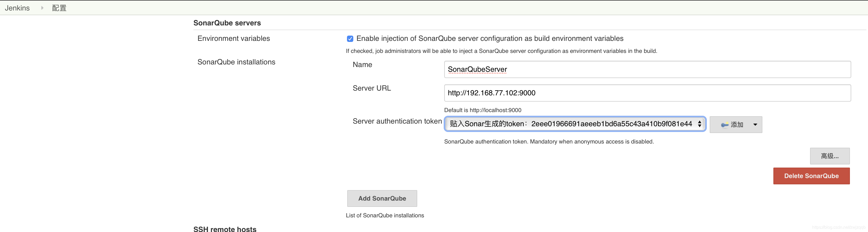Image resolution: width=868 pixels, height=232 pixels.
Task: Click the SonarQube installations label
Action: pyautogui.click(x=236, y=62)
